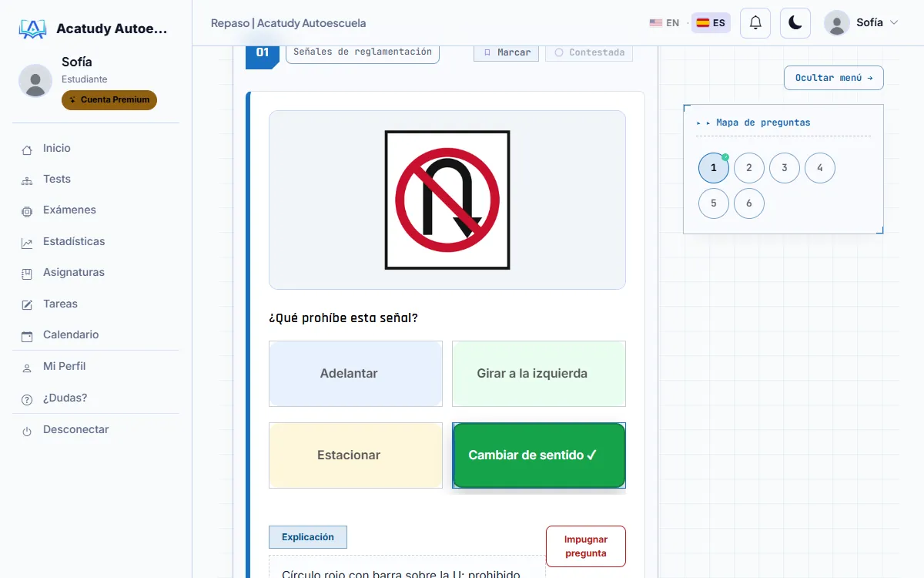
Task: Click the Tests sidebar icon
Action: click(27, 180)
